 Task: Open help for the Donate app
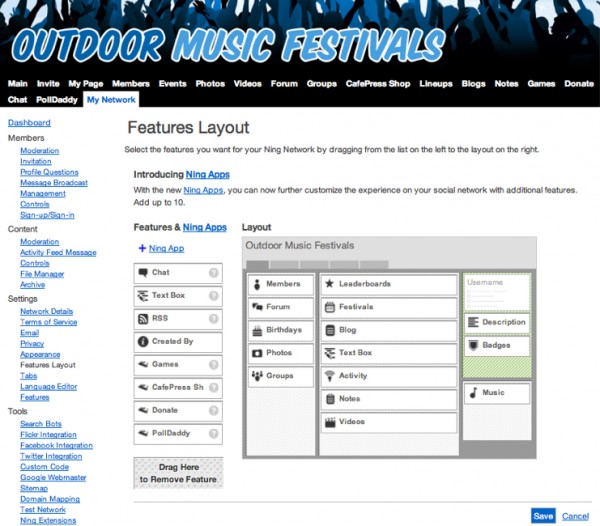click(x=214, y=410)
